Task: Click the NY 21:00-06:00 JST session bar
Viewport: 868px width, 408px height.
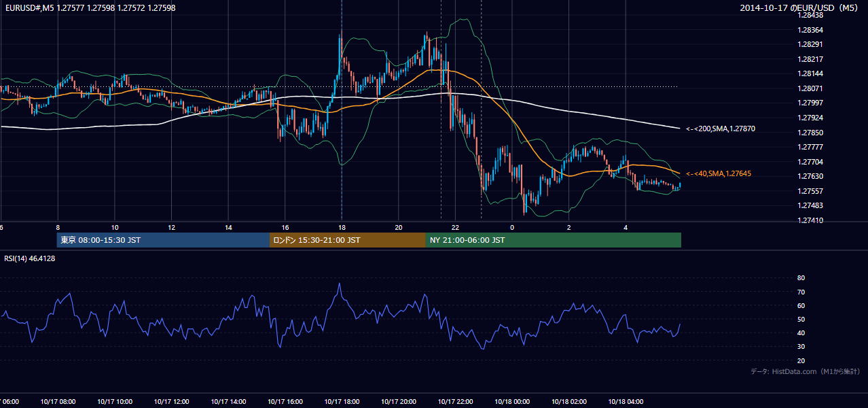Action: point(554,240)
